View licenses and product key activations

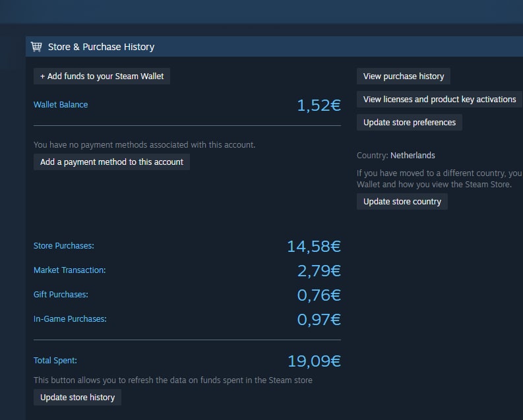coord(439,100)
